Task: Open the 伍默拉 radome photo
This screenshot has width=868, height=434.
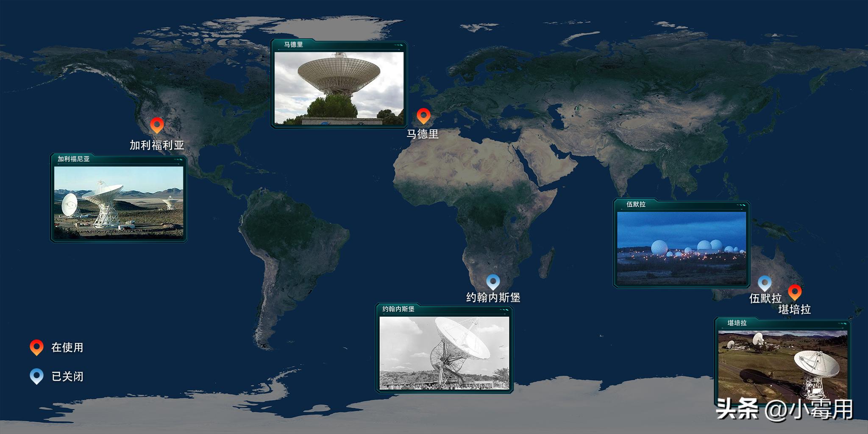Action: coord(682,248)
